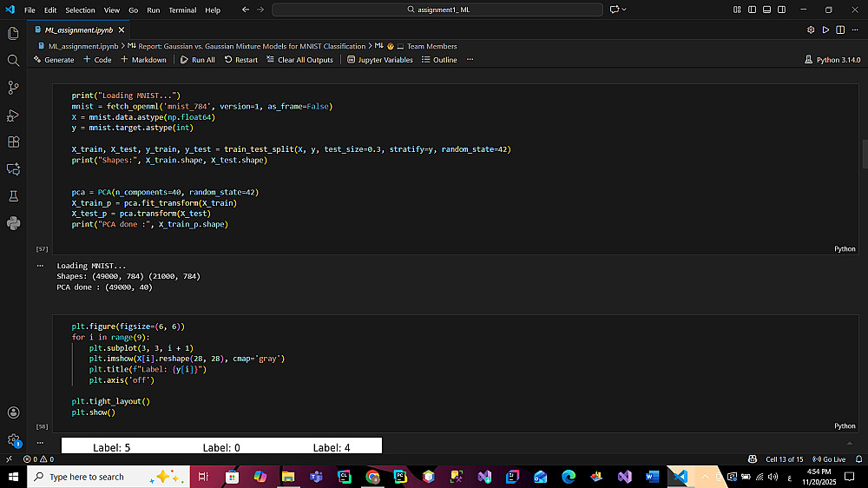
Task: Toggle the secondary side bar
Action: tap(782, 10)
